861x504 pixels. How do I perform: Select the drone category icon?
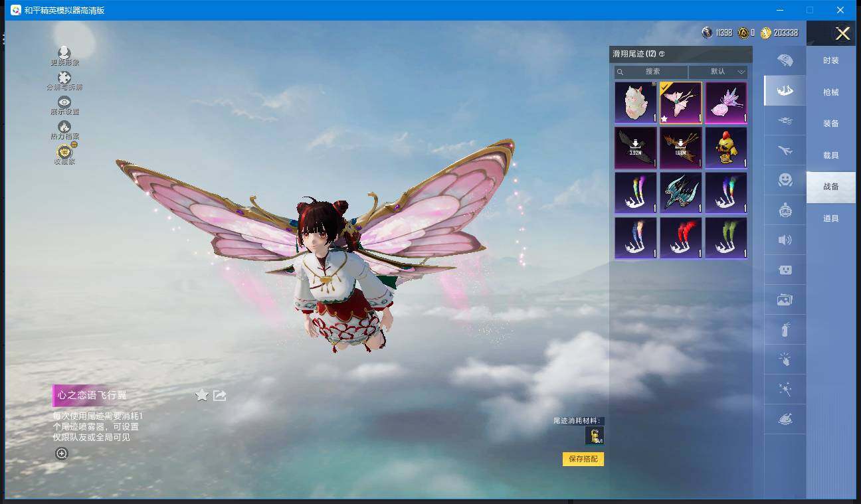[x=785, y=120]
